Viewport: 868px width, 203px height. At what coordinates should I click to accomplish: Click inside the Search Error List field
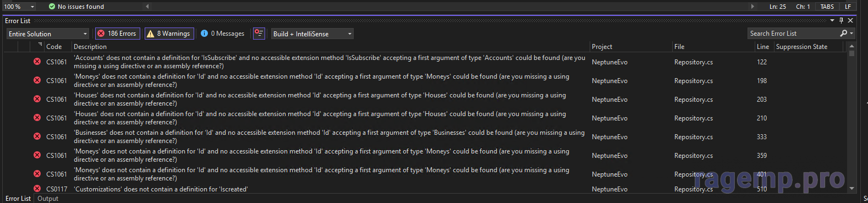click(x=793, y=34)
